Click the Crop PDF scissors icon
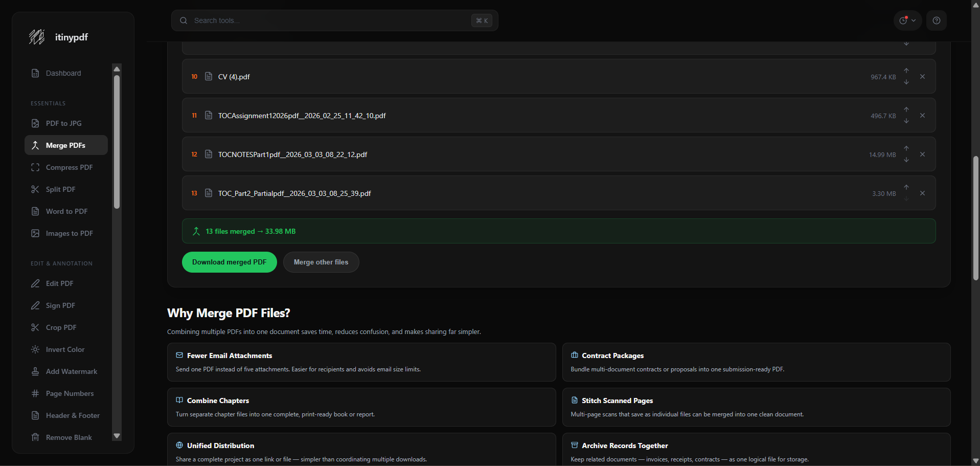 (35, 327)
